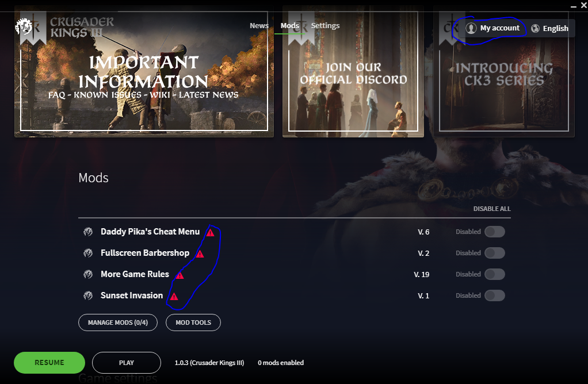This screenshot has width=588, height=384.
Task: Open MOD TOOLS
Action: [x=193, y=322]
